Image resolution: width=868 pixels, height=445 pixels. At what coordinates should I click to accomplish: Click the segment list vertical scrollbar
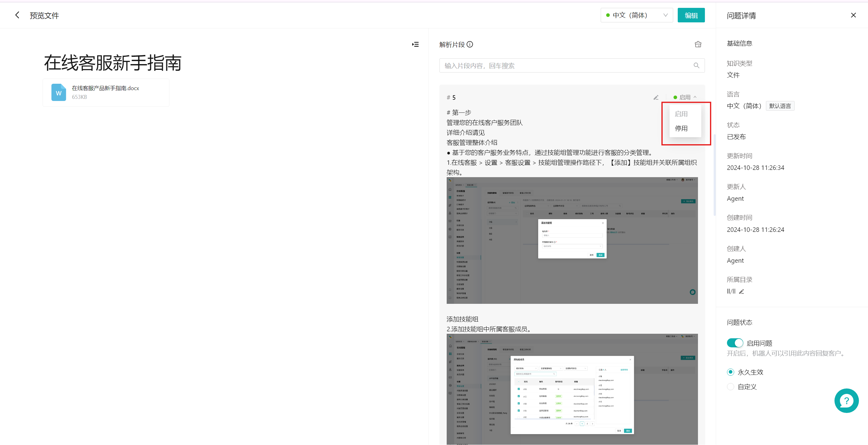tap(714, 175)
